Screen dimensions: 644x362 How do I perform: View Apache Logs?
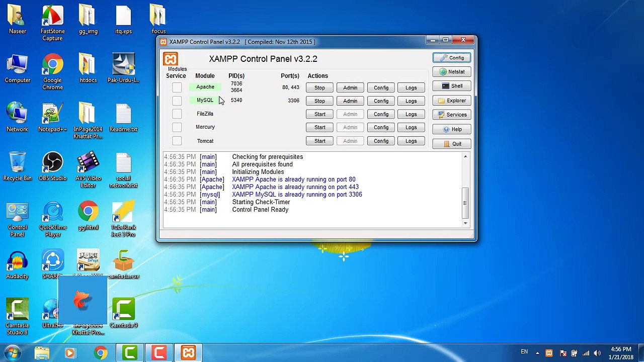[411, 87]
